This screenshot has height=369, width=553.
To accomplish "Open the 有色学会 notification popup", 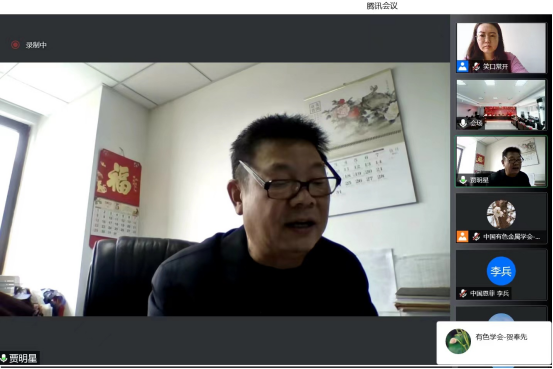I will (x=494, y=342).
